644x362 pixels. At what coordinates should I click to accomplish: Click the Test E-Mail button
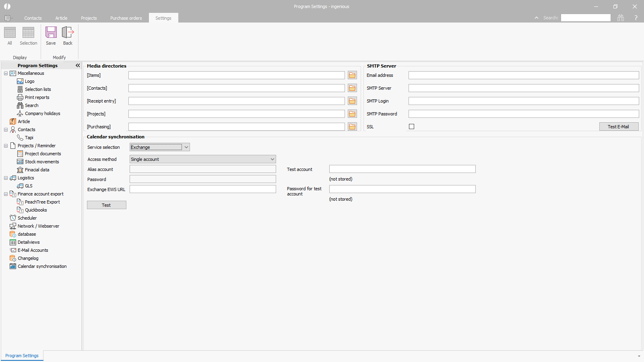pyautogui.click(x=618, y=127)
